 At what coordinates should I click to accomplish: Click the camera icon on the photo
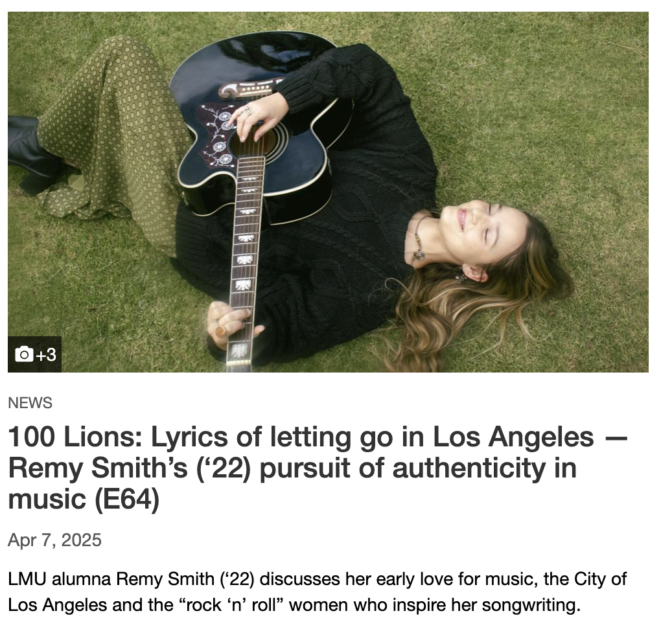tap(24, 354)
